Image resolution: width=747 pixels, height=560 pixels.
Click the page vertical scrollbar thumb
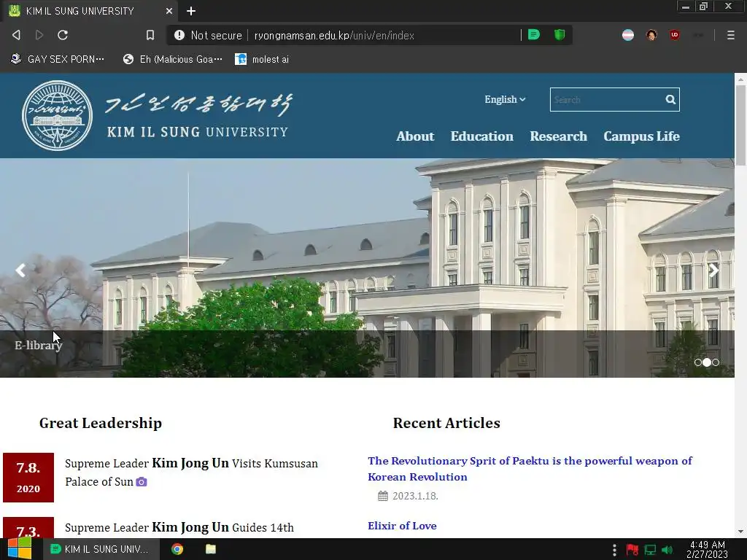click(741, 126)
